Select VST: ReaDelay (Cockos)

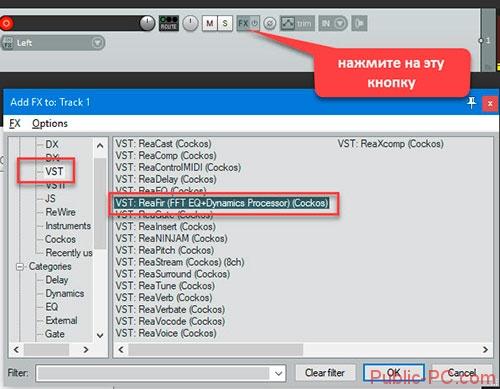[166, 179]
